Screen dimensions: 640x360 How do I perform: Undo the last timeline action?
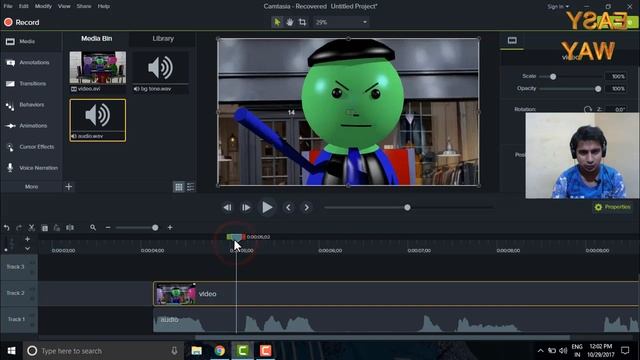(7, 228)
